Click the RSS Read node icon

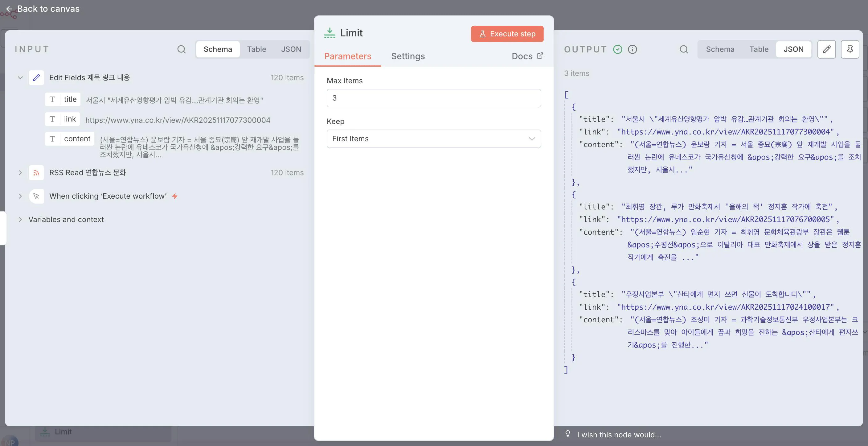36,173
